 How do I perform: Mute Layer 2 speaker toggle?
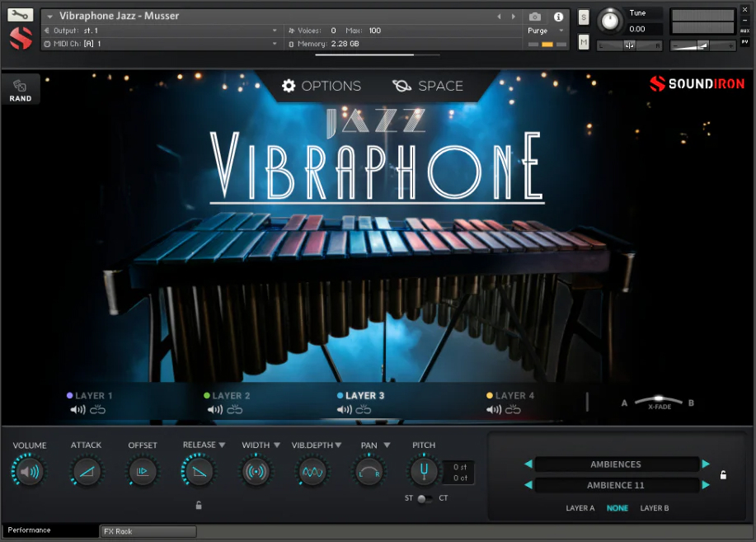[x=215, y=410]
